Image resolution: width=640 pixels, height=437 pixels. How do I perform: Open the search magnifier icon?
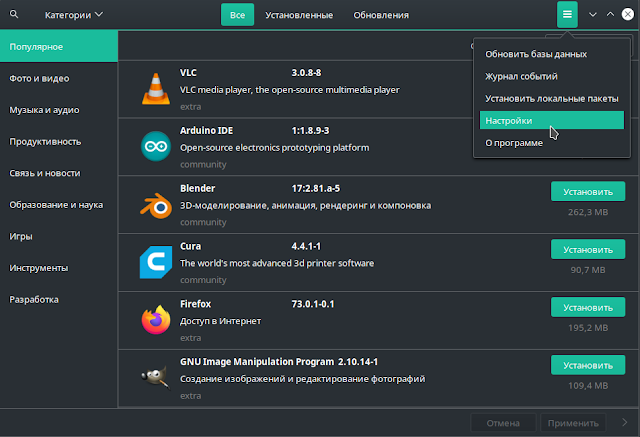[x=14, y=14]
